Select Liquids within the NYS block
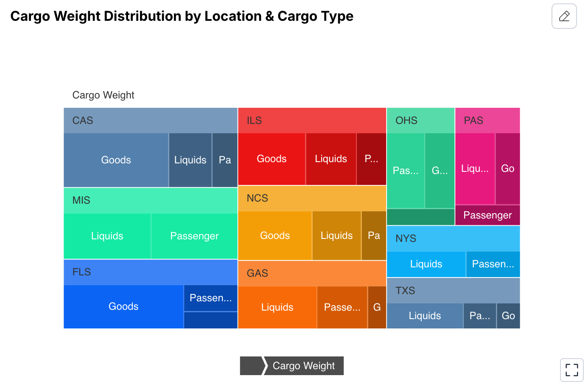This screenshot has height=387, width=588. pos(426,264)
